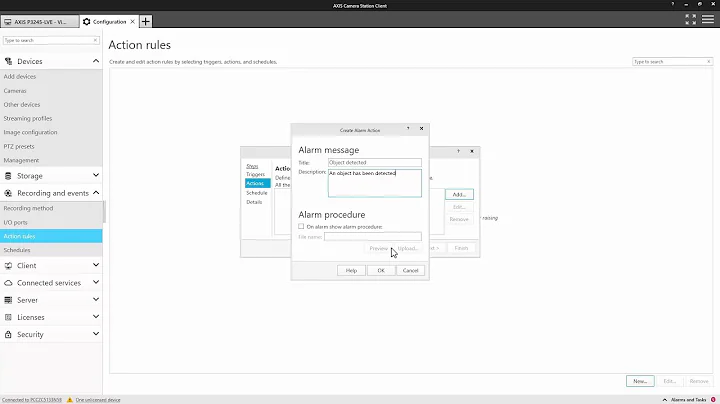Click the Devices section icon

tap(8, 61)
